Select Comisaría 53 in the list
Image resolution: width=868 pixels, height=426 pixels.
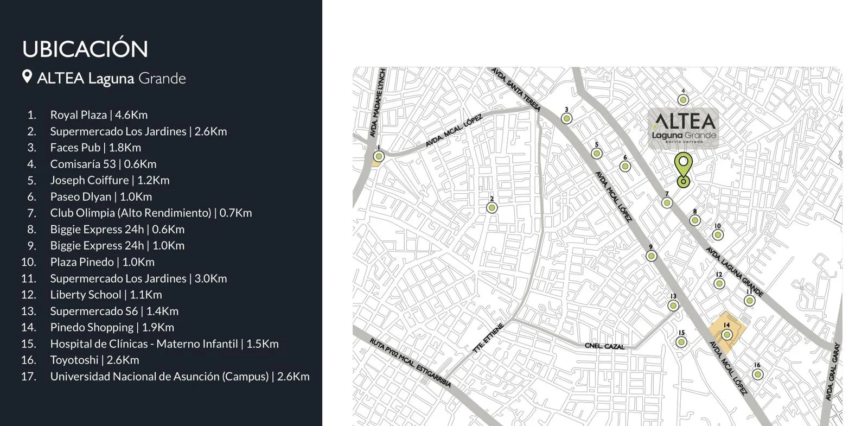tap(103, 164)
